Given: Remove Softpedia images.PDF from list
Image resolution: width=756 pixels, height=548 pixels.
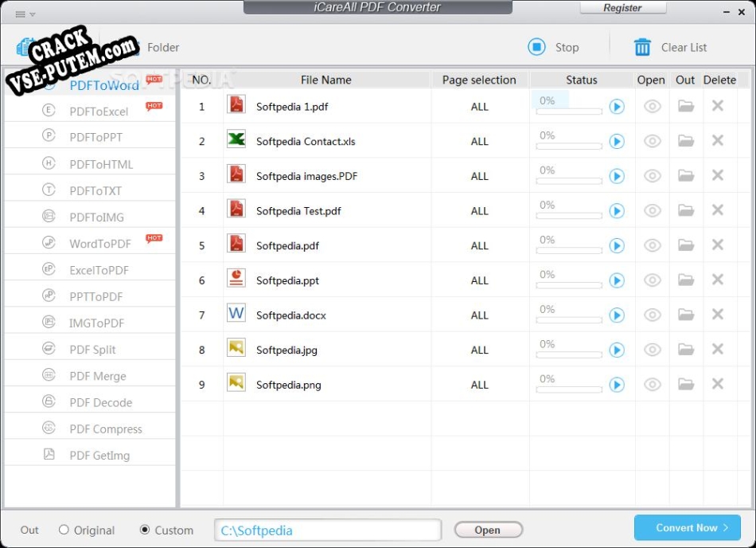Looking at the screenshot, I should [x=718, y=174].
